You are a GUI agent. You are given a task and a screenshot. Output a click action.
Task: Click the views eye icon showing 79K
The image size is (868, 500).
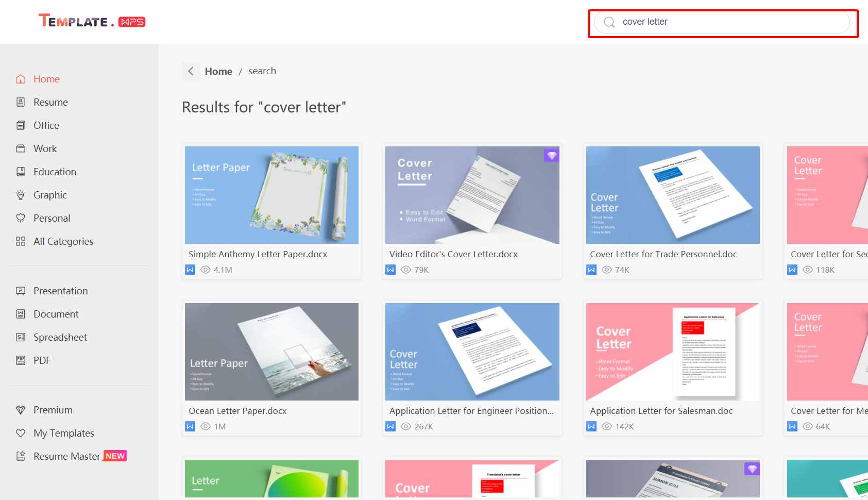pyautogui.click(x=406, y=270)
